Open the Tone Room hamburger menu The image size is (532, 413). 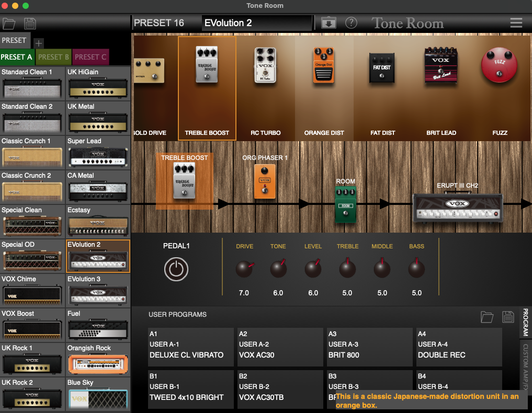pyautogui.click(x=516, y=22)
